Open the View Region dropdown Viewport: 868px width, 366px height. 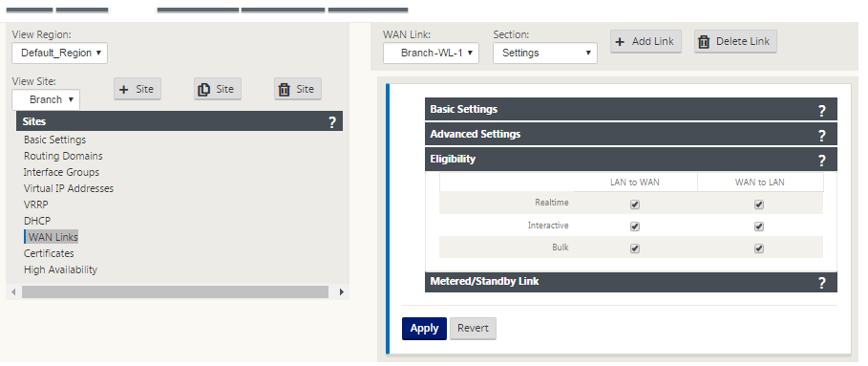(60, 54)
